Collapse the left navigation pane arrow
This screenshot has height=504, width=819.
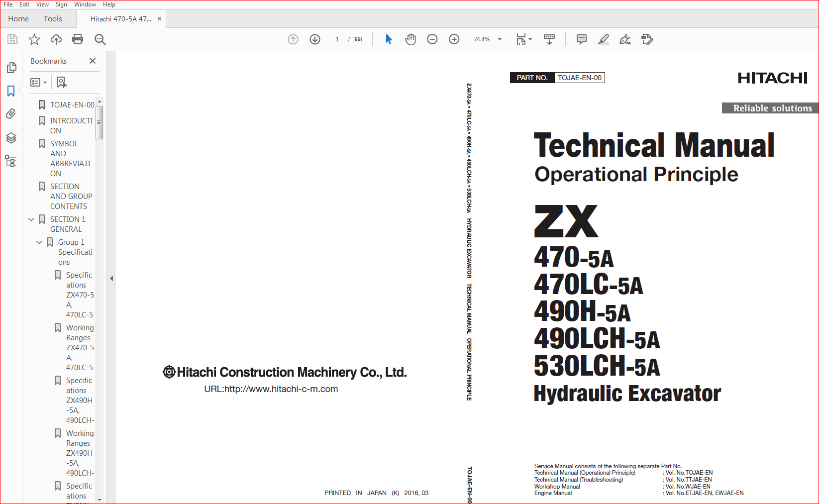(111, 279)
